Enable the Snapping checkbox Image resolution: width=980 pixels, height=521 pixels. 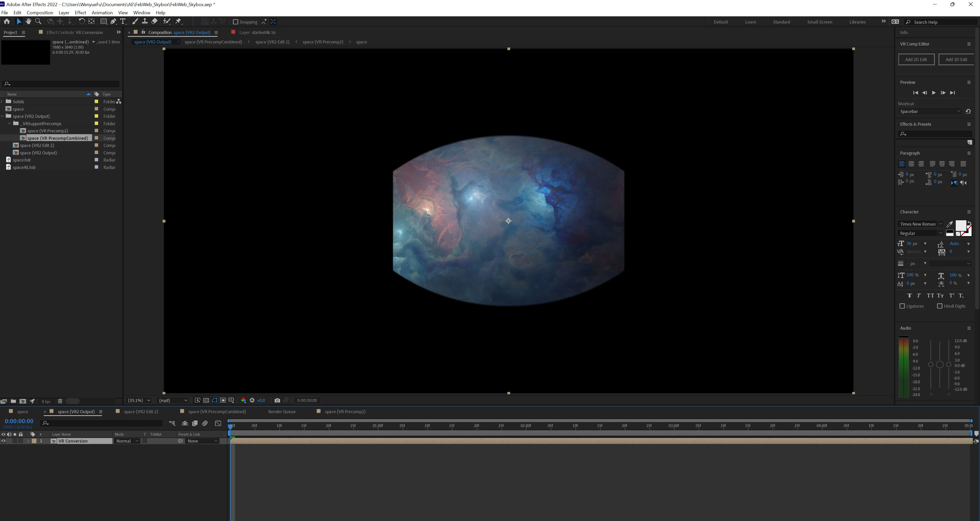pos(235,22)
